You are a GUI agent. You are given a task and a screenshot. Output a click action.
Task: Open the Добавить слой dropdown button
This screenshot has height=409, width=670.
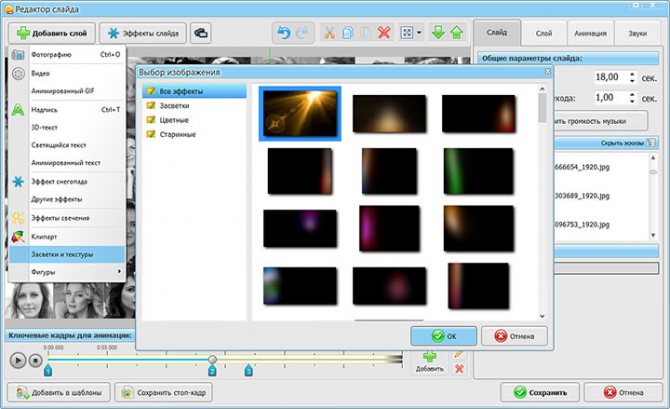coord(50,33)
